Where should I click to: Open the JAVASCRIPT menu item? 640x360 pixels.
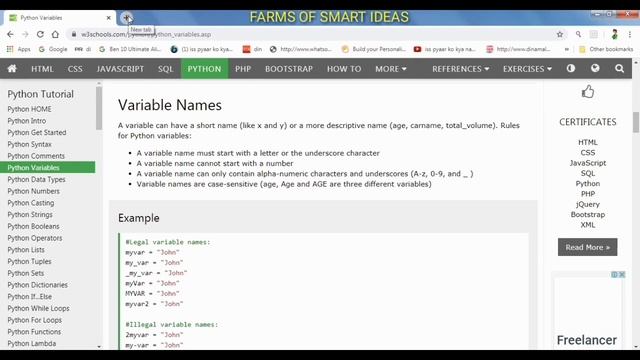tap(120, 69)
